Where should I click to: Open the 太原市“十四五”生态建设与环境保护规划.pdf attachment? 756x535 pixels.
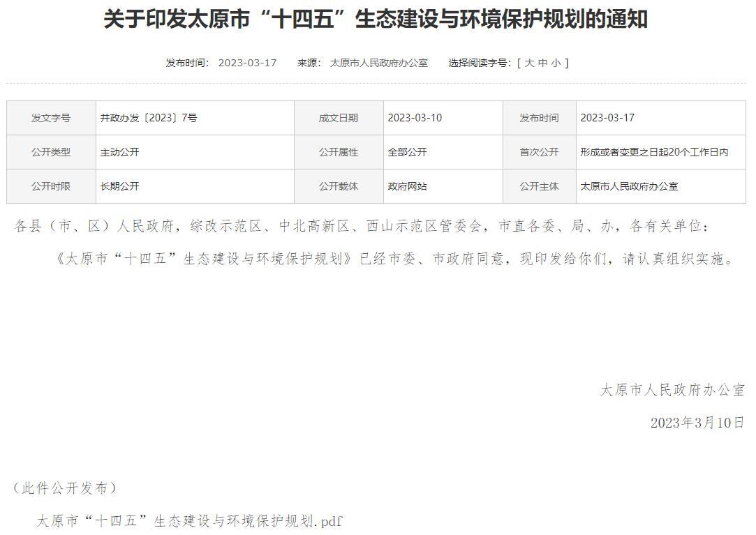click(x=189, y=521)
